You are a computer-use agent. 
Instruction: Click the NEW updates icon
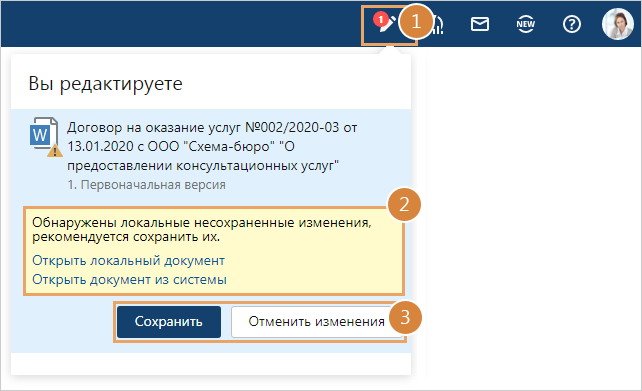click(x=525, y=24)
